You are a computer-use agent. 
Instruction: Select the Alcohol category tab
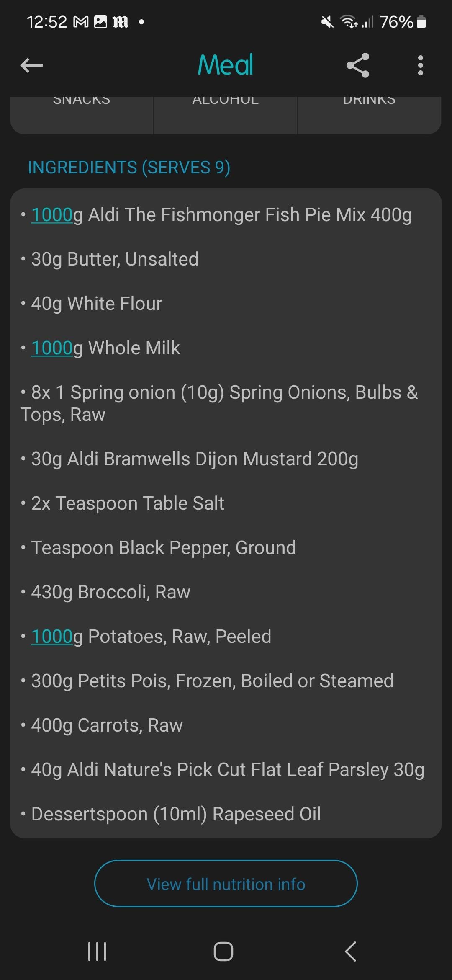[226, 114]
